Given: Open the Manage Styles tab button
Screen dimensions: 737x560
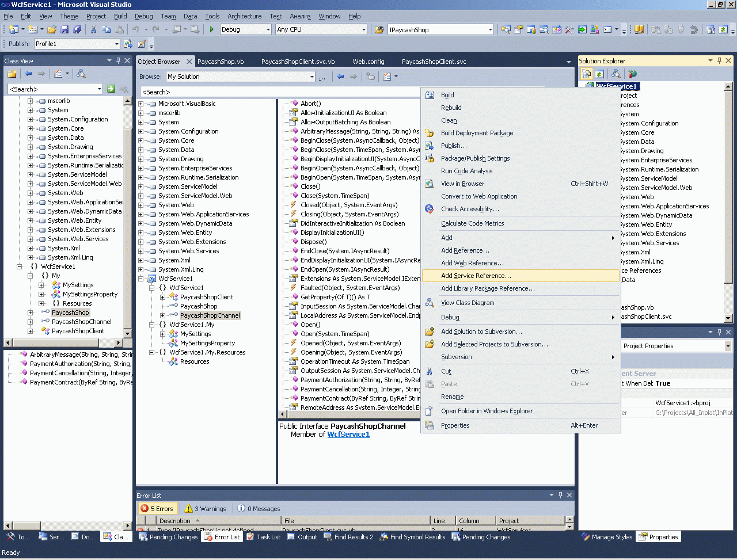Looking at the screenshot, I should coord(607,537).
